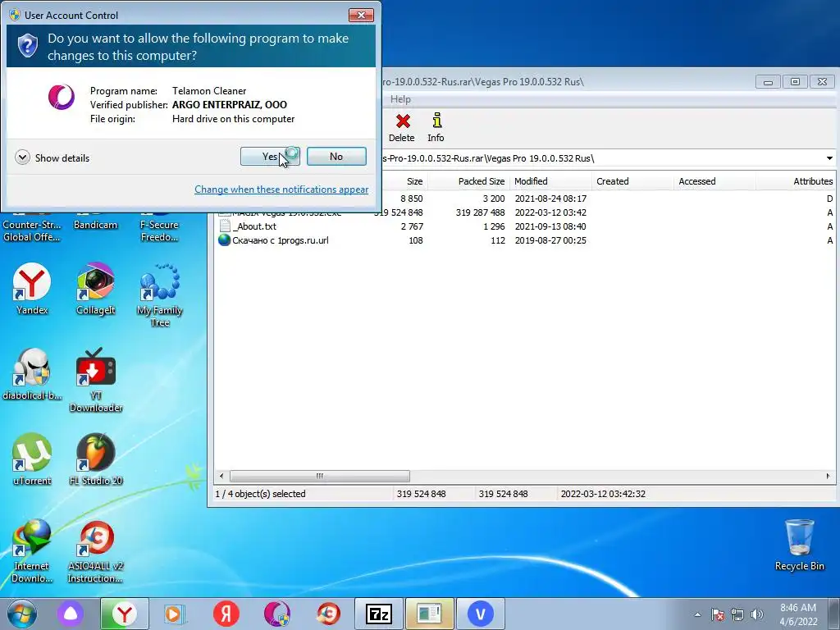Open Yandex browser desktop shortcut
The image size is (840, 630).
pyautogui.click(x=32, y=288)
